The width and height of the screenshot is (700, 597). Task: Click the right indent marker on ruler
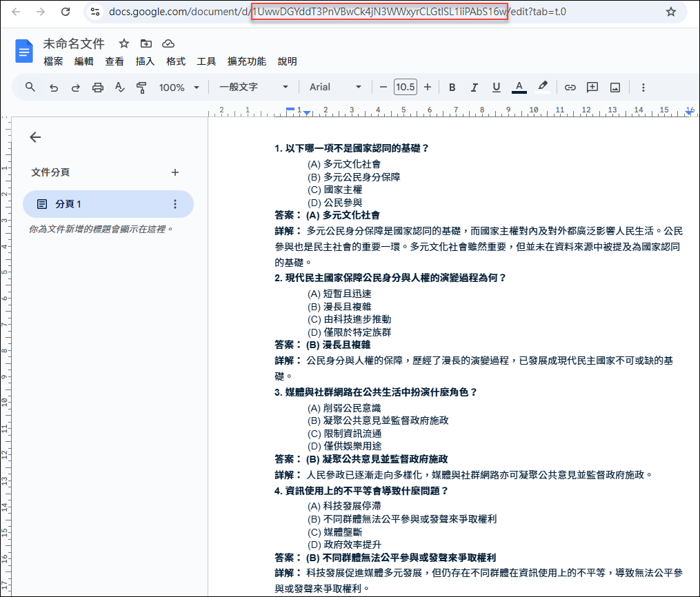tap(690, 112)
